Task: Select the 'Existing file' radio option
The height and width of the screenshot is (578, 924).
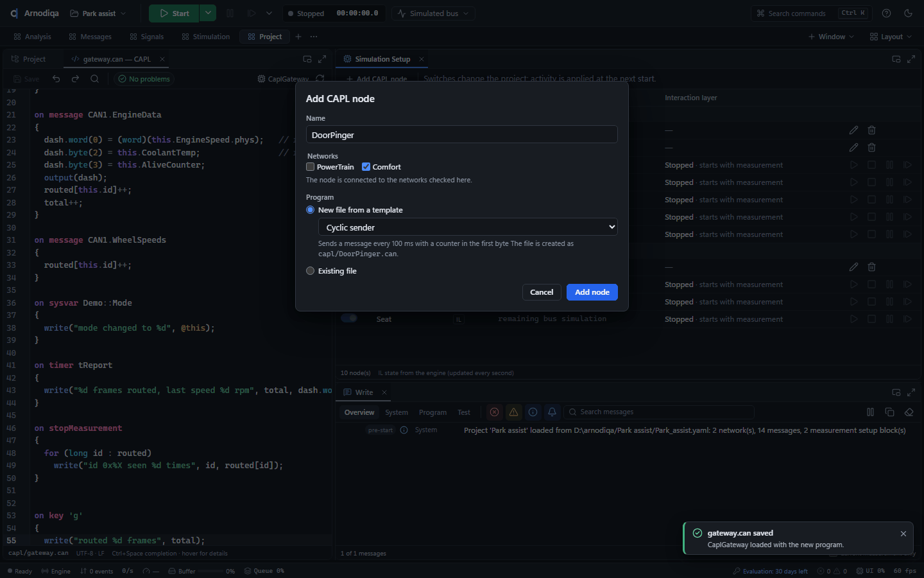Action: click(x=311, y=271)
